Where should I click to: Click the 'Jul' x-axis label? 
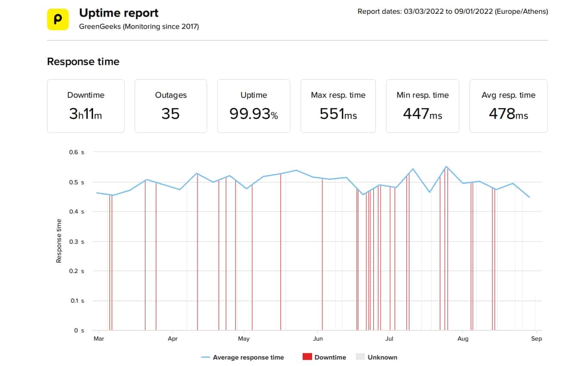tap(389, 339)
